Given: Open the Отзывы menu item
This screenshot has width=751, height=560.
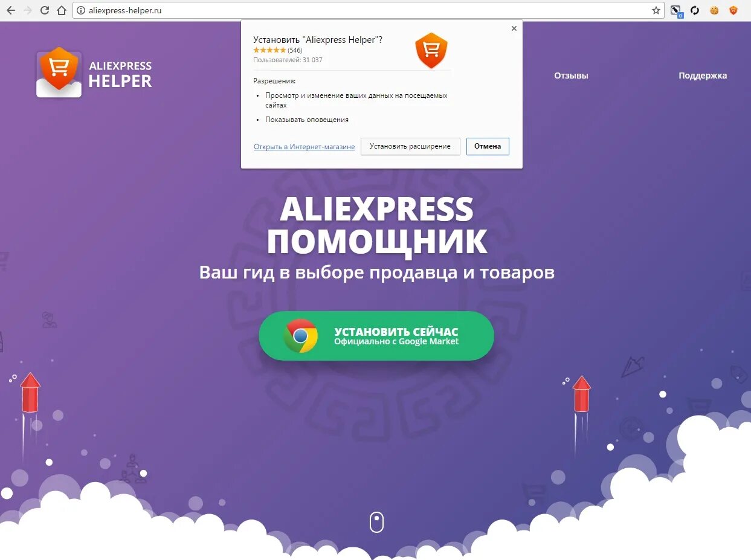Looking at the screenshot, I should [571, 76].
